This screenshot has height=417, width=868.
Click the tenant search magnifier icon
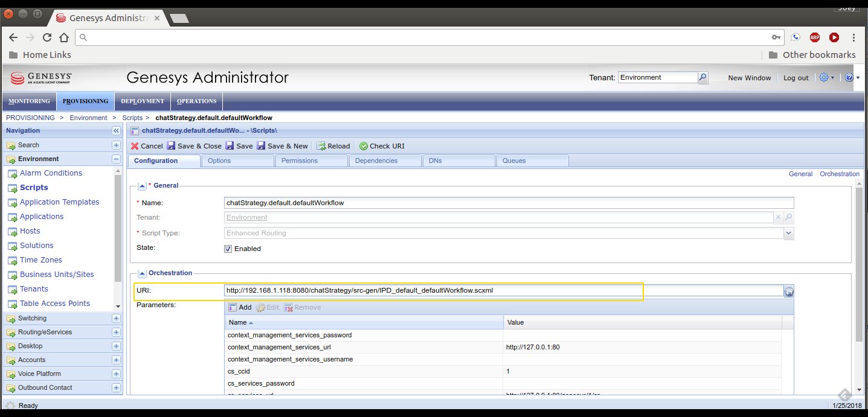pyautogui.click(x=702, y=77)
